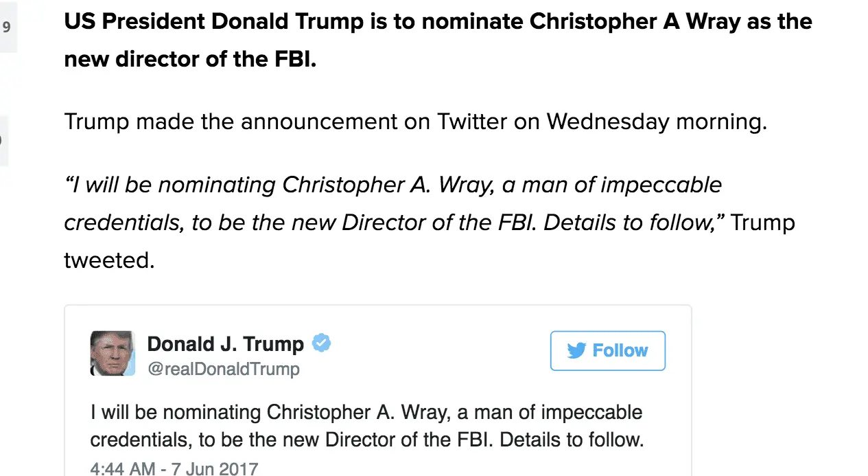Open the tweet timestamp 4:44 AM - 7 Jun 2017
Screen dimensions: 868x476
tap(174, 469)
